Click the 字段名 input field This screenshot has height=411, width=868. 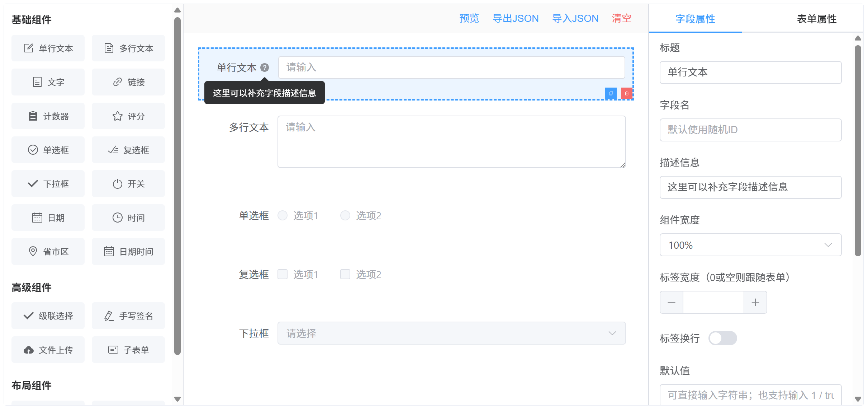coord(750,130)
